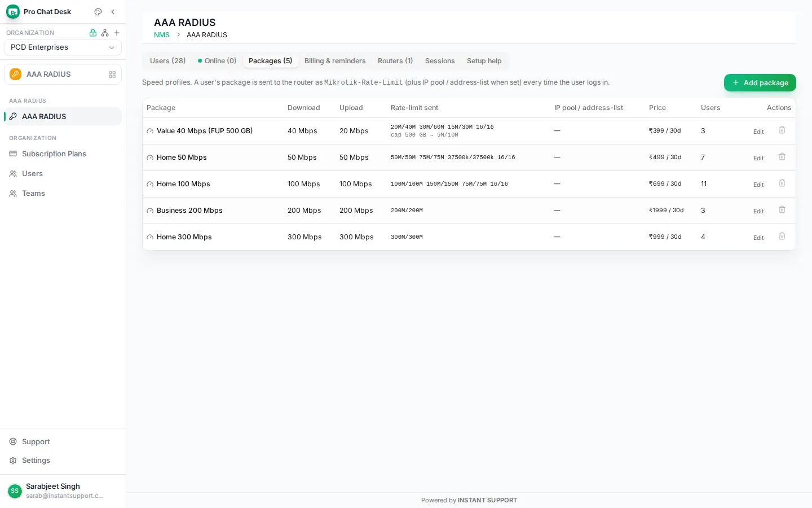This screenshot has width=812, height=508.
Task: Open the PCD Enterprises organization dropdown
Action: [x=63, y=47]
